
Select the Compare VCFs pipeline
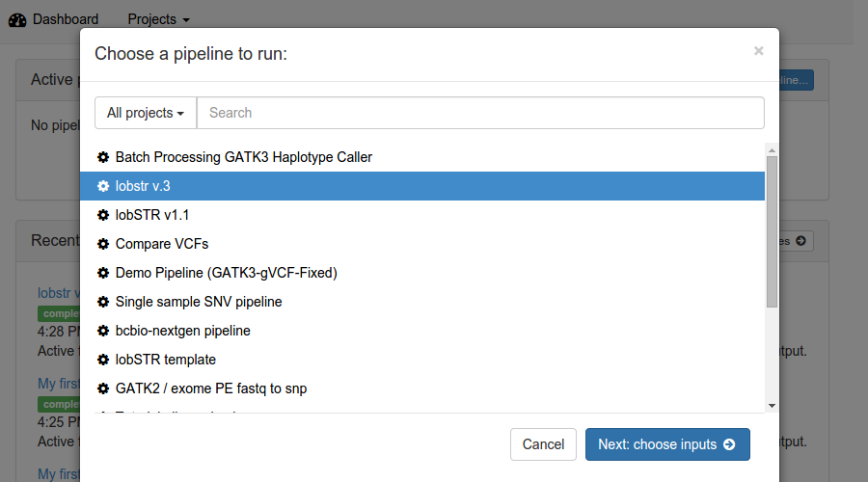[422, 244]
